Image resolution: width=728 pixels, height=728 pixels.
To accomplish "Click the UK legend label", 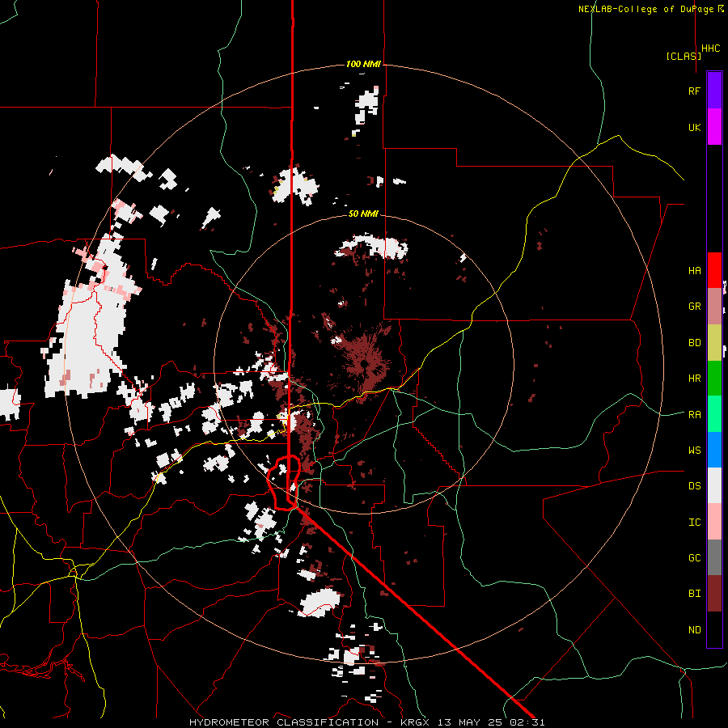I will pyautogui.click(x=694, y=127).
